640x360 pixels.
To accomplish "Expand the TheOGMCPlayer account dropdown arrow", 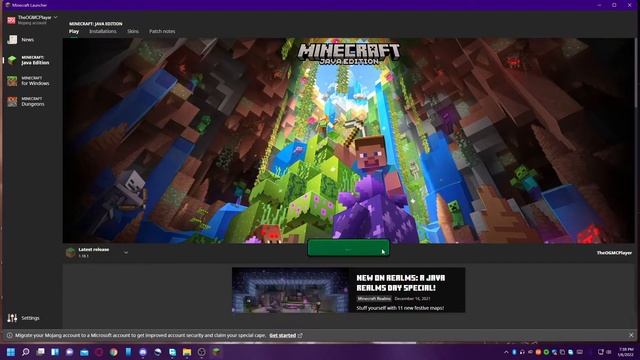I will pyautogui.click(x=56, y=18).
